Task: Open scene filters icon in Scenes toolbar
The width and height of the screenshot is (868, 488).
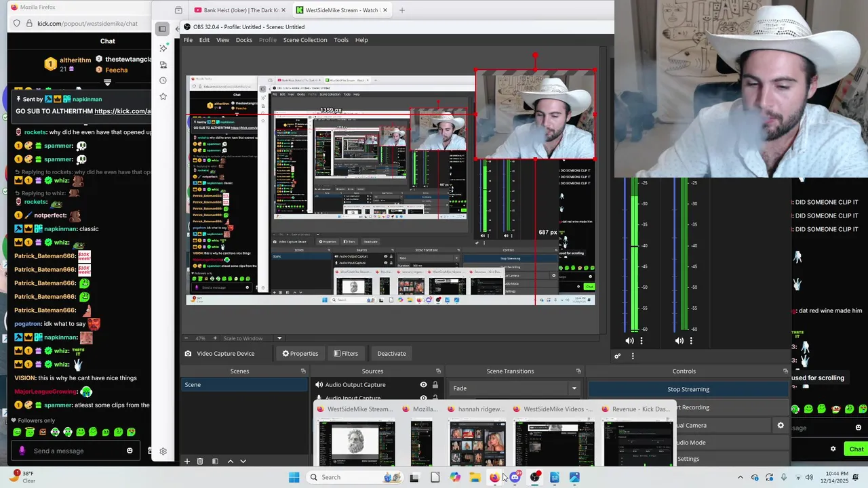Action: [215, 462]
